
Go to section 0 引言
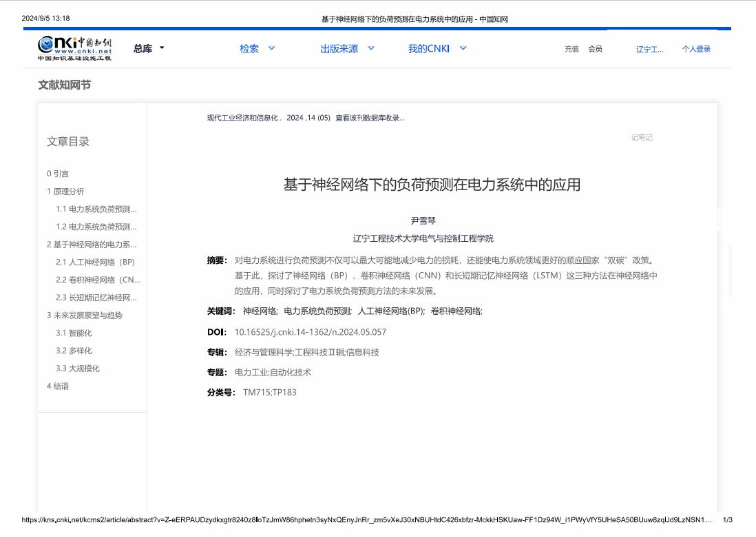58,174
